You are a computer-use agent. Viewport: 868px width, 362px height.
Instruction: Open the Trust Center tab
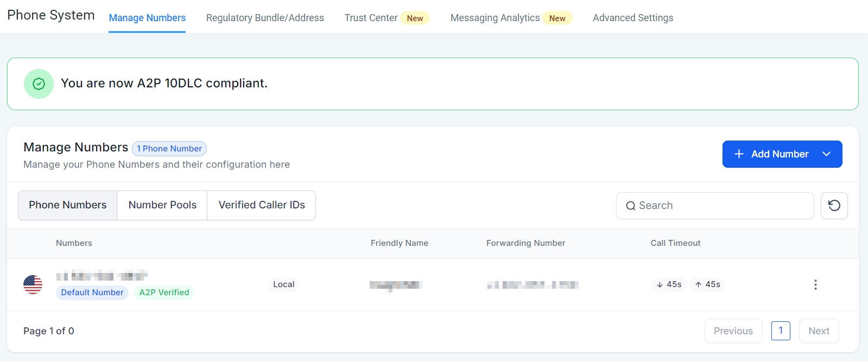[x=371, y=18]
